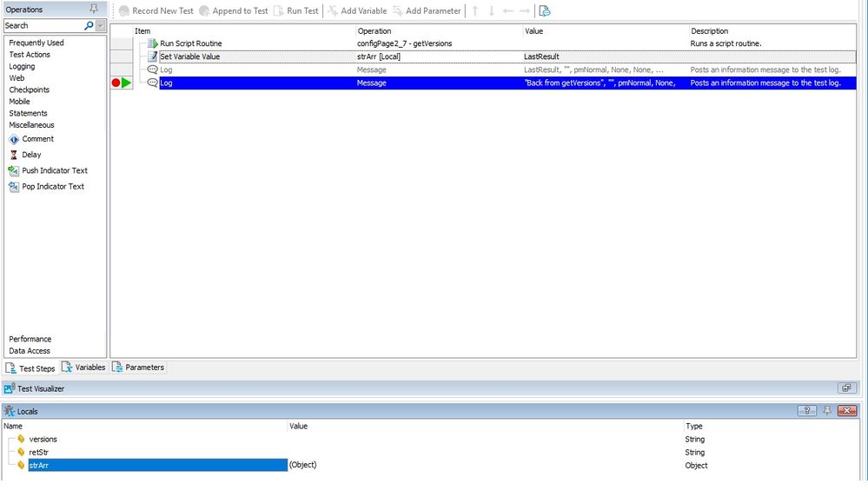Select the Set Variable Value step
The height and width of the screenshot is (497, 868).
tap(189, 56)
